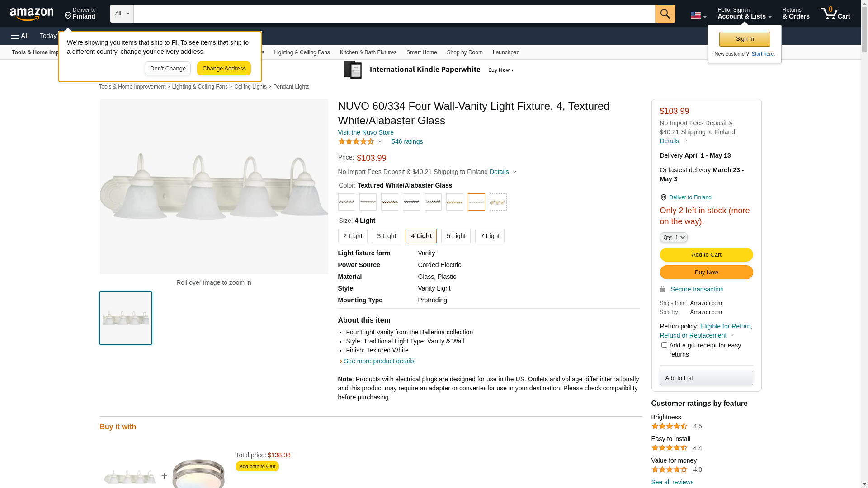The width and height of the screenshot is (868, 488).
Task: Click the US flag language selector
Action: point(698,15)
